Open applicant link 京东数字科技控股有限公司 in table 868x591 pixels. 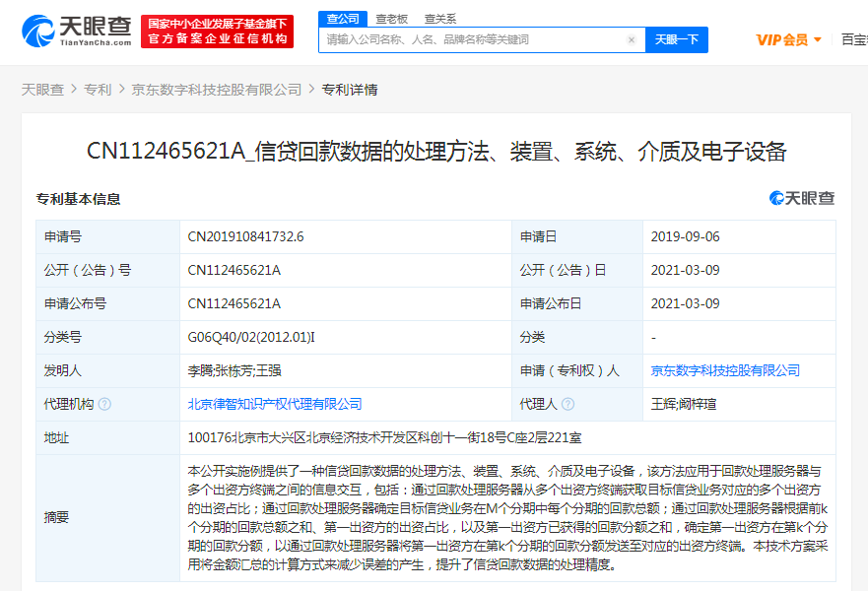point(725,370)
